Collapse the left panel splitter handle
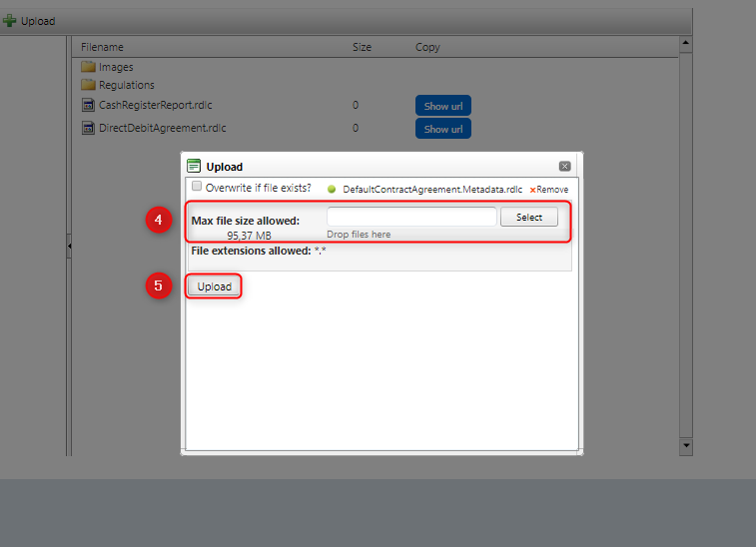This screenshot has width=756, height=547. (x=68, y=245)
